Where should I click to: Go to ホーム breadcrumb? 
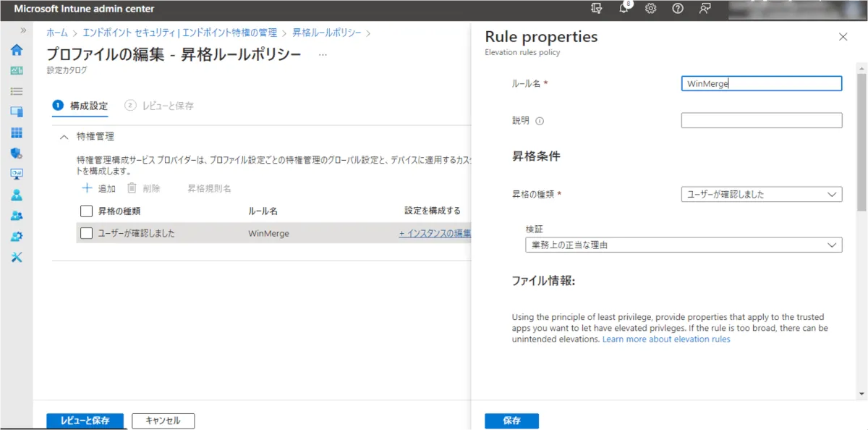pos(57,33)
